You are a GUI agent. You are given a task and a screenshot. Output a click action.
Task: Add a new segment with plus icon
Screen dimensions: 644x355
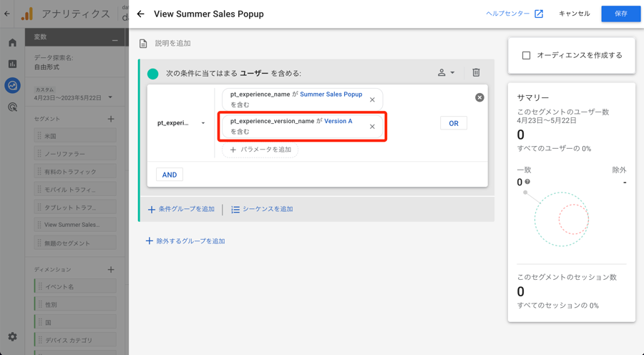coord(111,119)
